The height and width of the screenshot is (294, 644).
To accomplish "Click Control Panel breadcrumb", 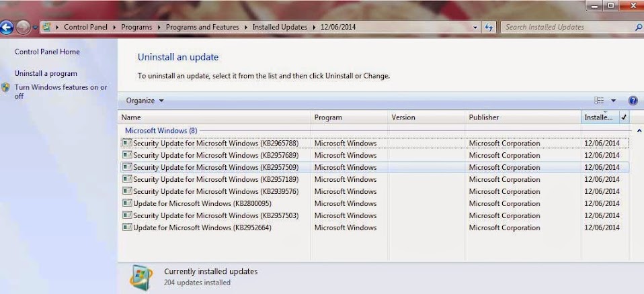I will (x=85, y=27).
